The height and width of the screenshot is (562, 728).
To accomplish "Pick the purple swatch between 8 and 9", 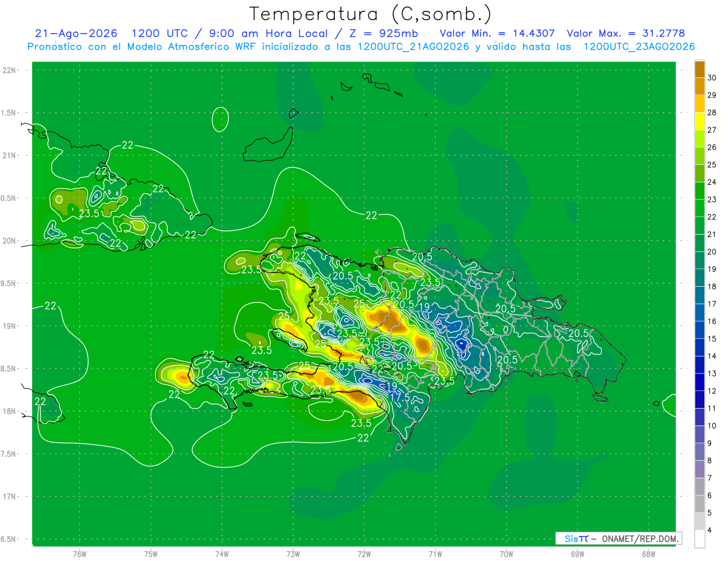I will [x=699, y=452].
